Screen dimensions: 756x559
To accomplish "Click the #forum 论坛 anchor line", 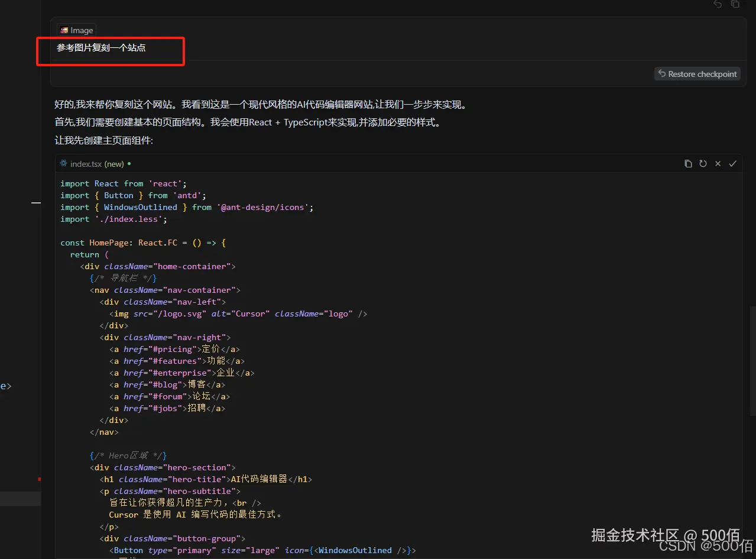I will [170, 396].
